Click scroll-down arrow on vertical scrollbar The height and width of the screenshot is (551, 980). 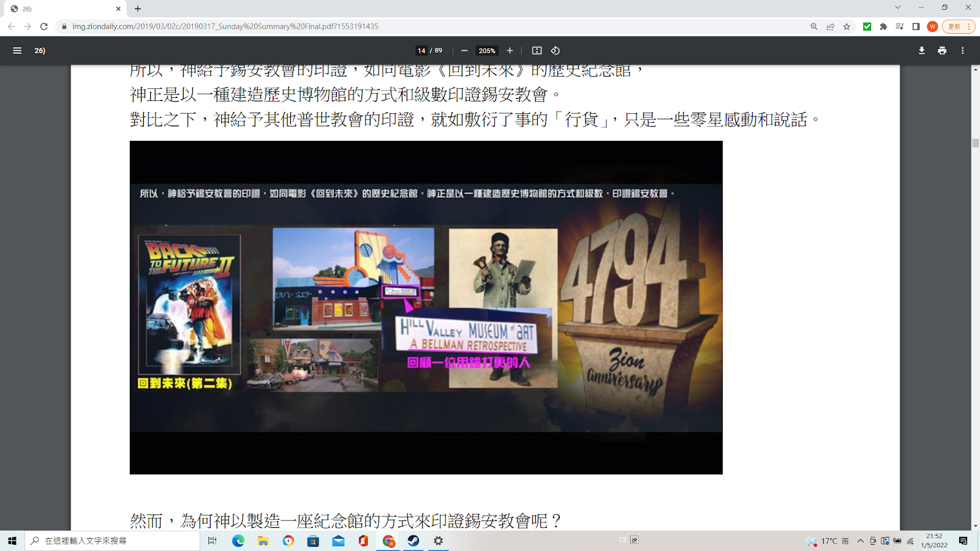[x=975, y=526]
